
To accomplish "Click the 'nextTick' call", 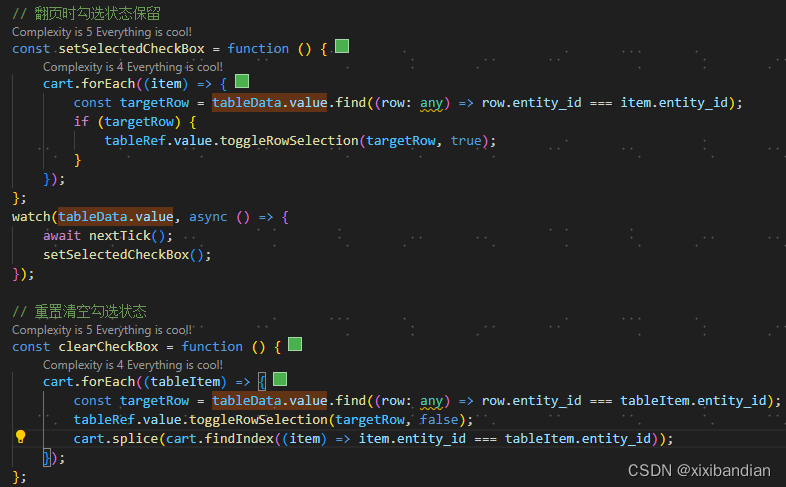I will click(120, 235).
